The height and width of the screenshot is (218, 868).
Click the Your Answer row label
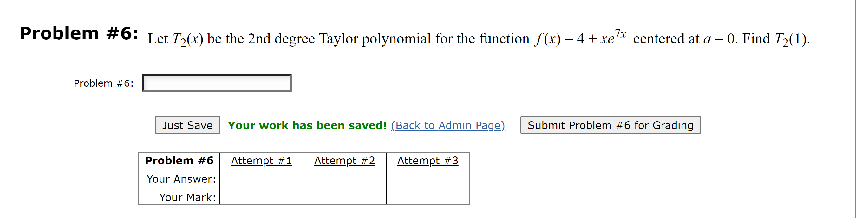point(181,179)
